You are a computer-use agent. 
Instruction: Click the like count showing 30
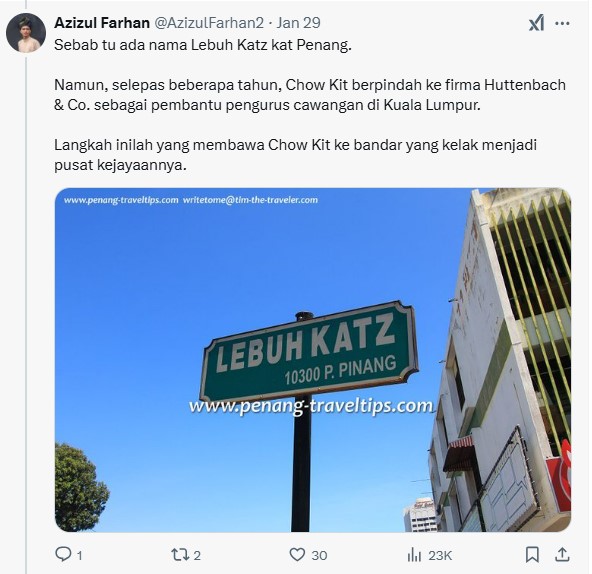pos(319,555)
